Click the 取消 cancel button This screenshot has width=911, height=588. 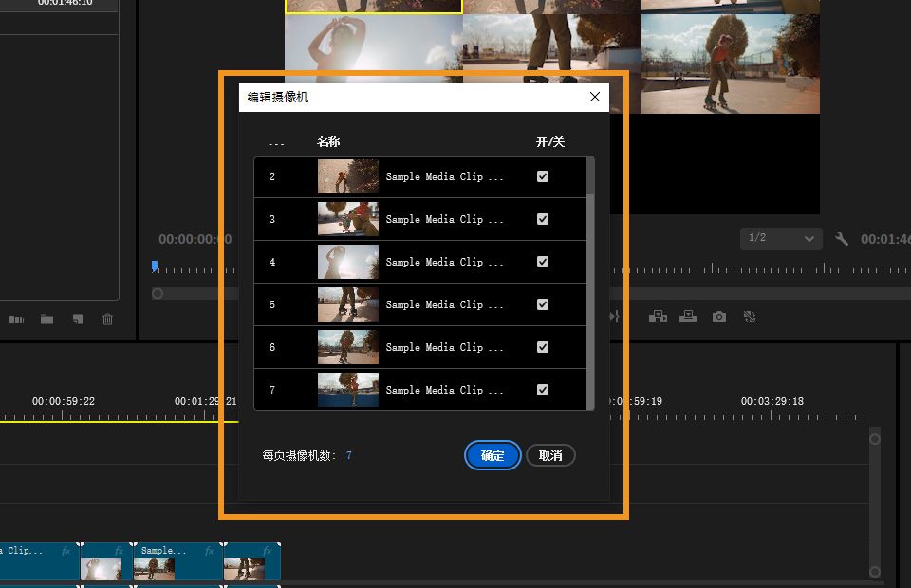click(x=550, y=455)
